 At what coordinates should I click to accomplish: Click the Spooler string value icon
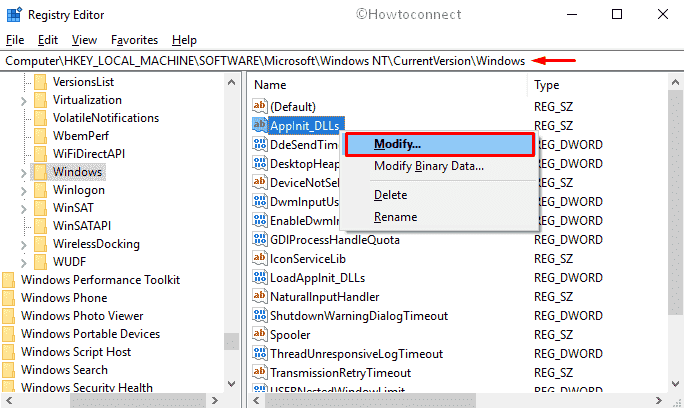(260, 334)
